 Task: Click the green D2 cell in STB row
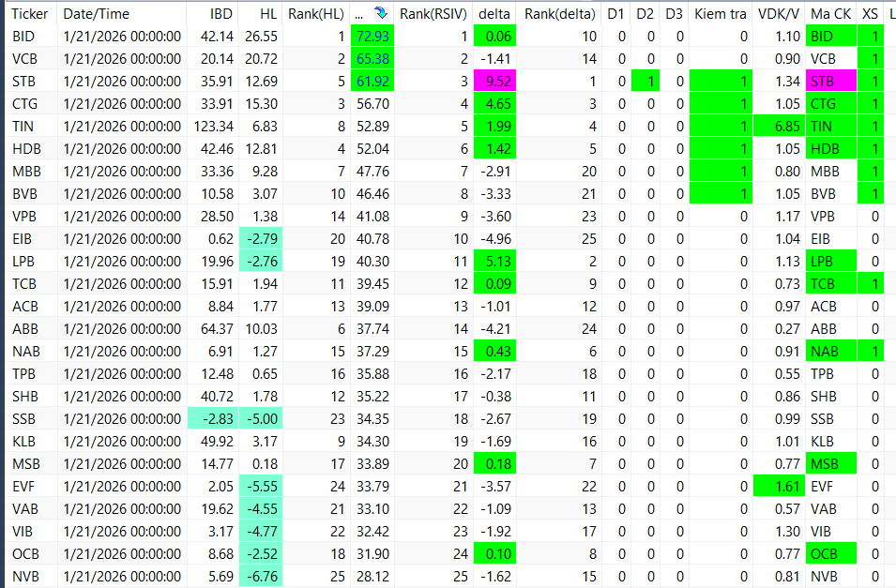click(x=645, y=82)
